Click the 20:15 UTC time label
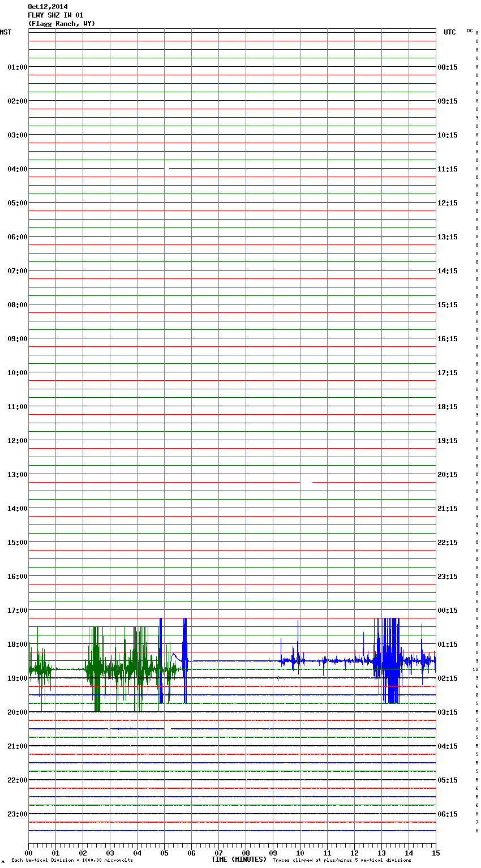Image resolution: width=481 pixels, height=868 pixels. pyautogui.click(x=448, y=475)
